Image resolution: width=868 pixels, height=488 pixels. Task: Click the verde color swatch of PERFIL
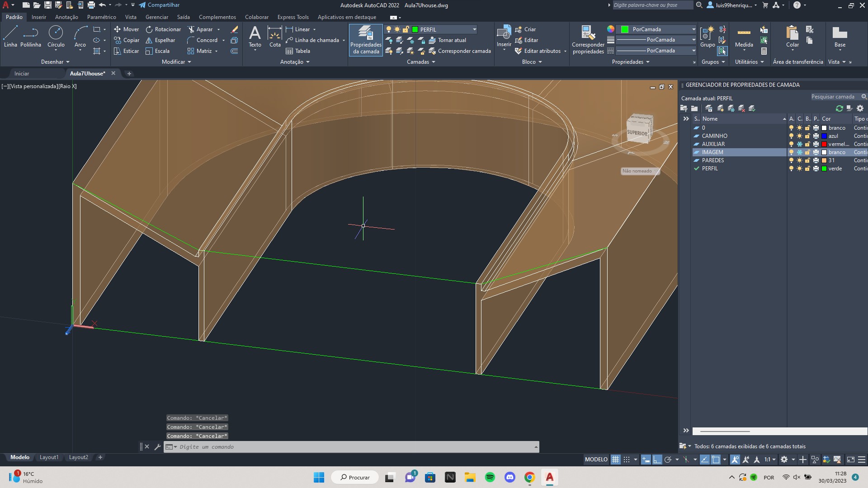[824, 169]
